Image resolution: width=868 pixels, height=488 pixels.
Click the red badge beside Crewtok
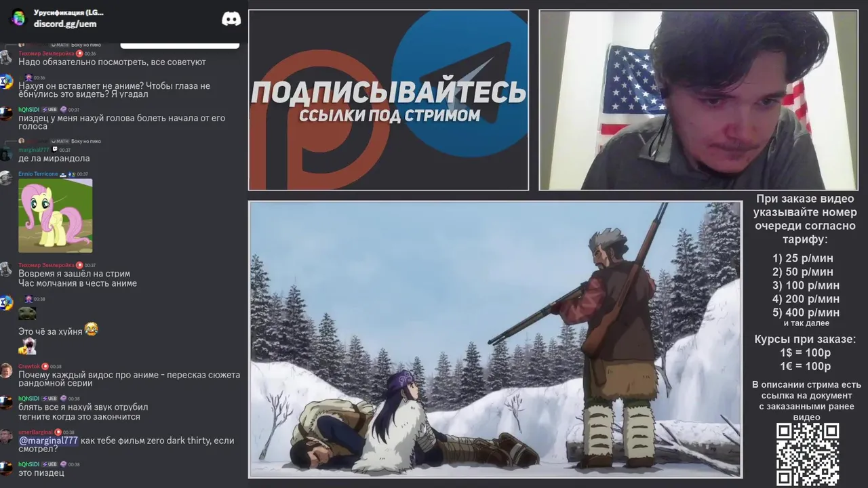[45, 367]
